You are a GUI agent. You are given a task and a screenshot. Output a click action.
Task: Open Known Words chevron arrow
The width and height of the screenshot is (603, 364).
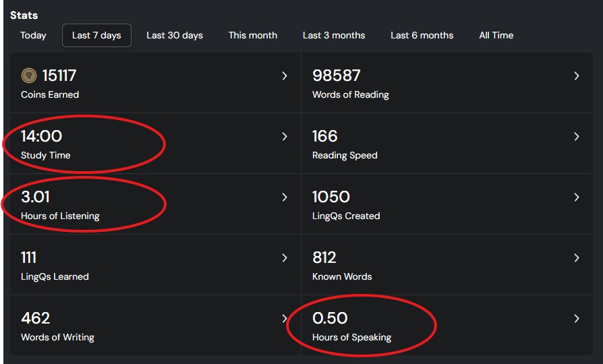tap(576, 258)
